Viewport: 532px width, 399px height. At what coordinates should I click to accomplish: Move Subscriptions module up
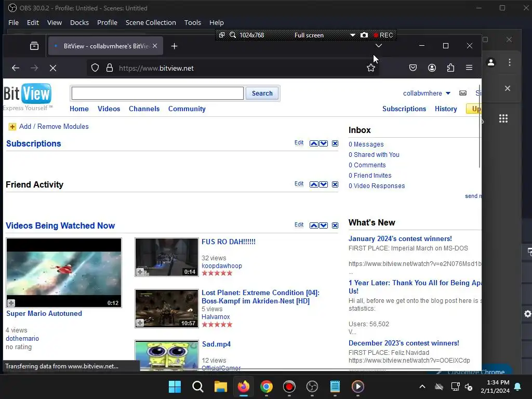tap(314, 143)
